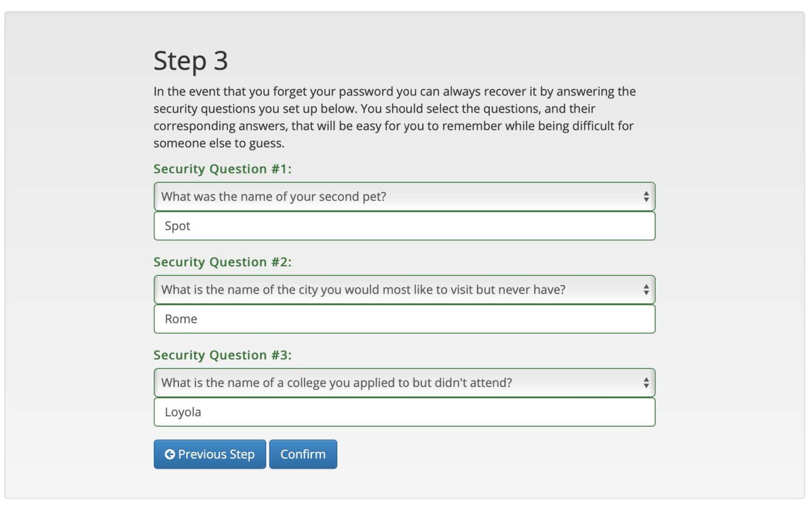Click the up arrow on question #2 selector
This screenshot has width=812, height=518.
646,286
